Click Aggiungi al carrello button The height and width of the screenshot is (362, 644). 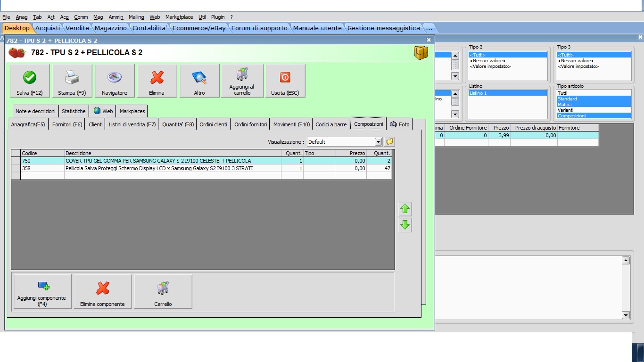coord(242,81)
